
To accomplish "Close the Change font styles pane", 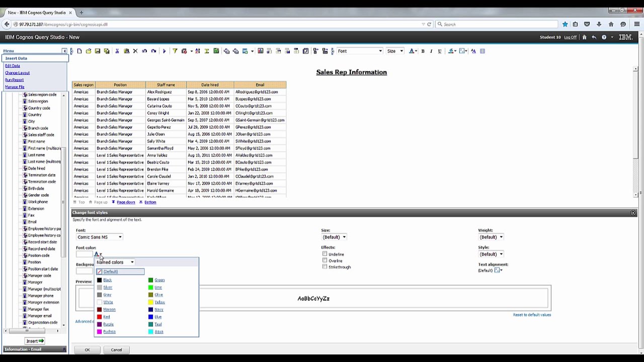I will pyautogui.click(x=633, y=213).
